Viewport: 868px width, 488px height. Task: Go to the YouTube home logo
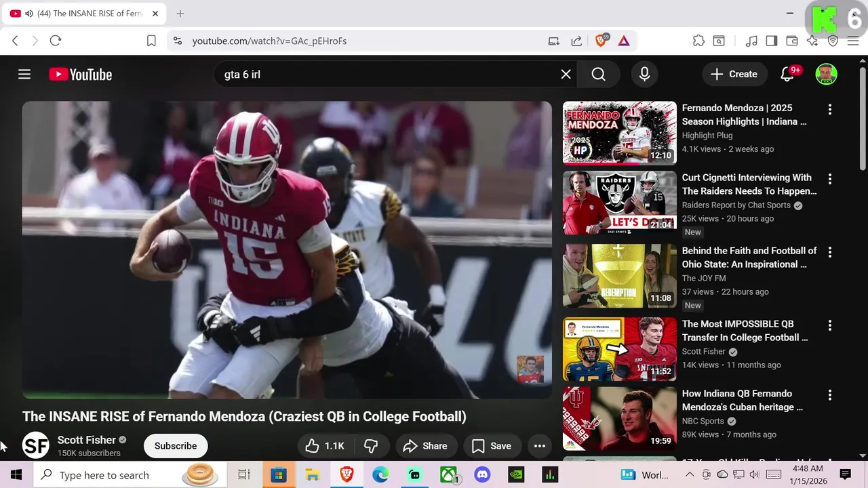(80, 75)
